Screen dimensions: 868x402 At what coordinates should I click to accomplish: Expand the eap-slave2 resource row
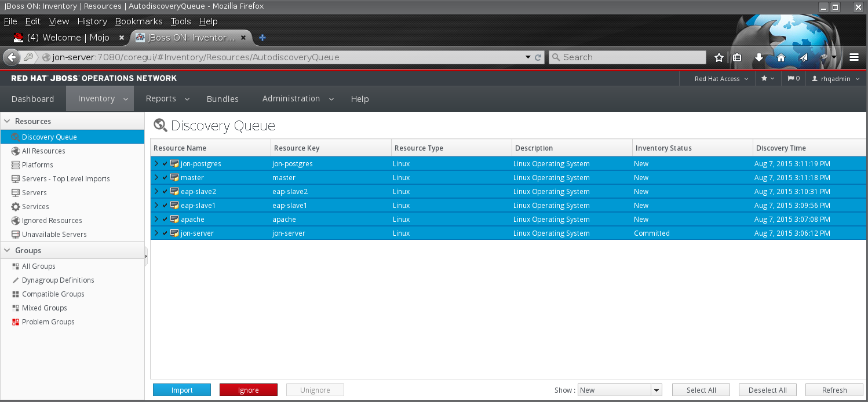[x=156, y=192]
